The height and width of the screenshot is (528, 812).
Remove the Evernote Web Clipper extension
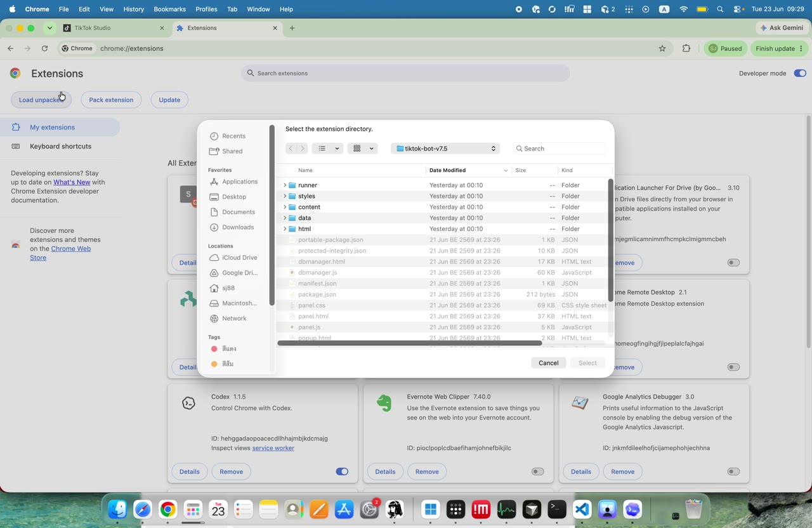click(427, 472)
